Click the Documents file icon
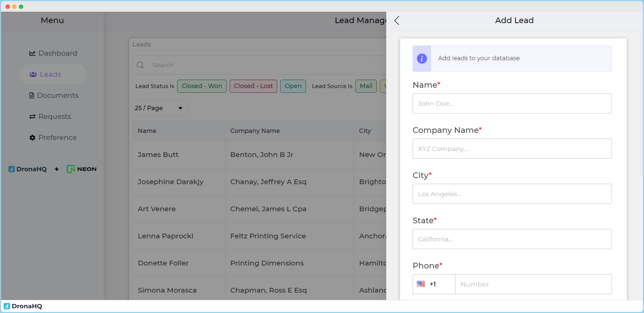 pos(32,95)
